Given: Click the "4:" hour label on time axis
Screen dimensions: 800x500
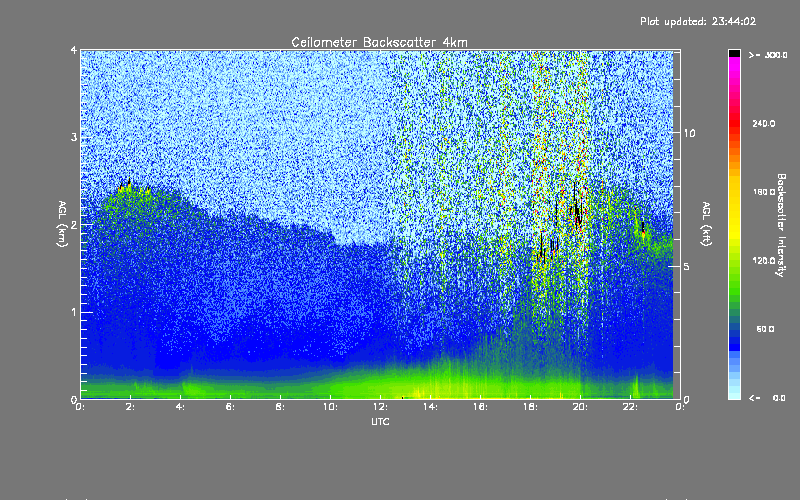Looking at the screenshot, I should pos(180,407).
